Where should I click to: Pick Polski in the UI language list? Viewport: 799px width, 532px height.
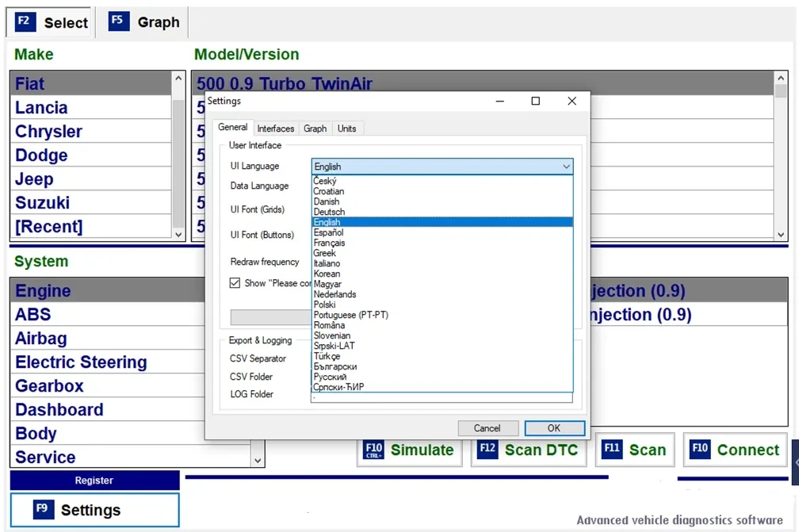(x=442, y=304)
